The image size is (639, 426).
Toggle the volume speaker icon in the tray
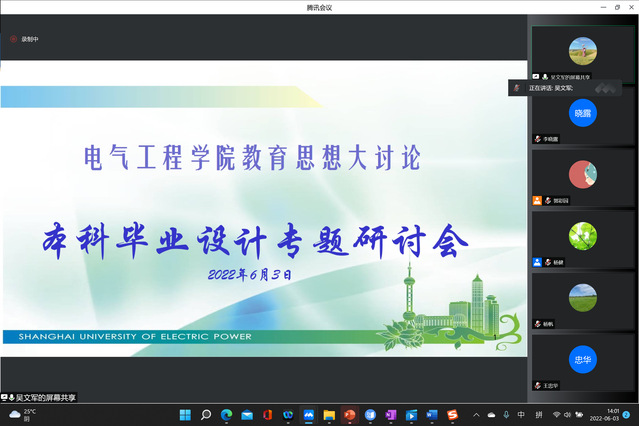[x=569, y=414]
